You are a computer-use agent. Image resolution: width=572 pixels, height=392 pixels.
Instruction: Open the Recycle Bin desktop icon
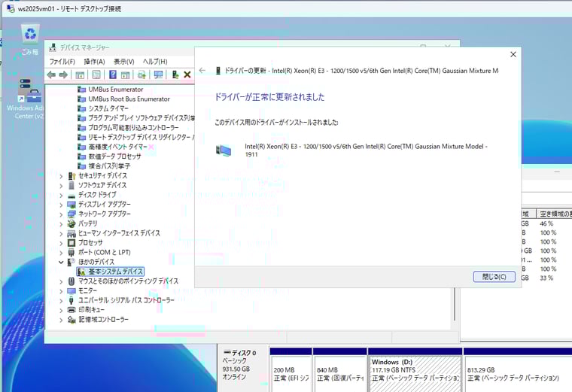30,40
